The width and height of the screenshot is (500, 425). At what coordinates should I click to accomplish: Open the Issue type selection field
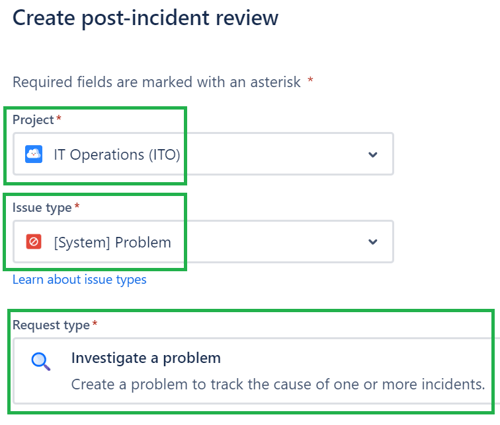coord(203,242)
